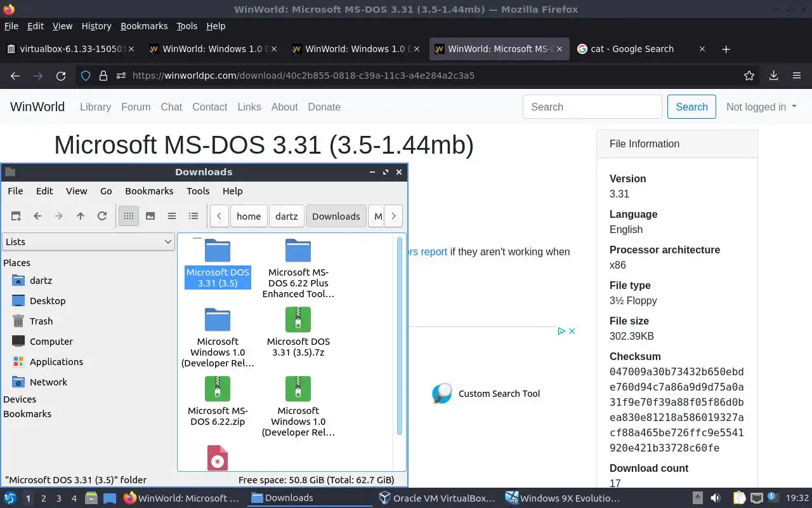The image size is (812, 508).
Task: Open Firefox's Help menu
Action: (x=216, y=26)
